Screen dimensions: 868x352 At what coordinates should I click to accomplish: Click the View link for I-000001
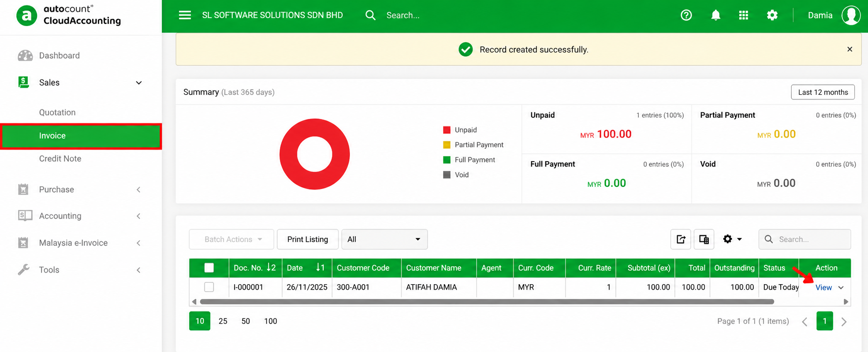click(x=823, y=288)
